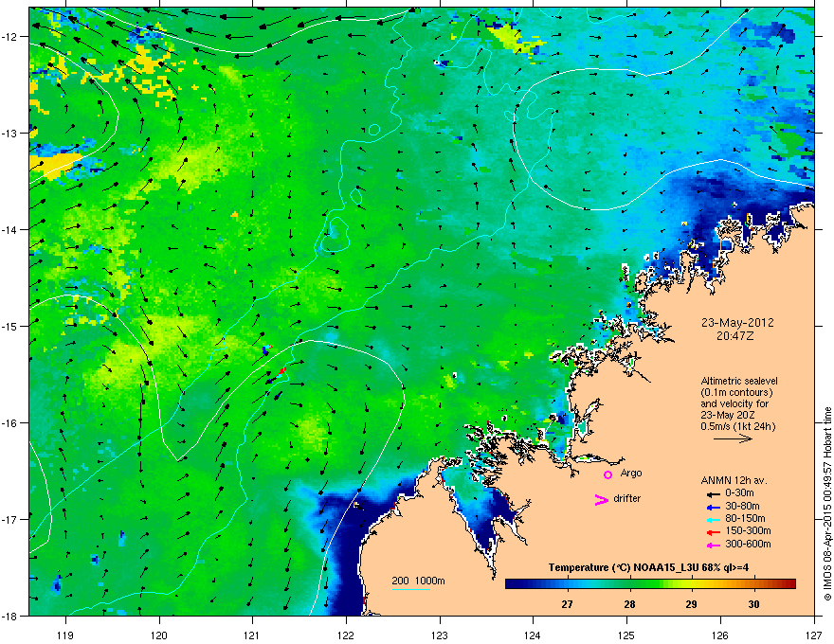Viewport: 834px width, 644px height.
Task: Click the '-15' latitude axis label
Action: point(10,326)
